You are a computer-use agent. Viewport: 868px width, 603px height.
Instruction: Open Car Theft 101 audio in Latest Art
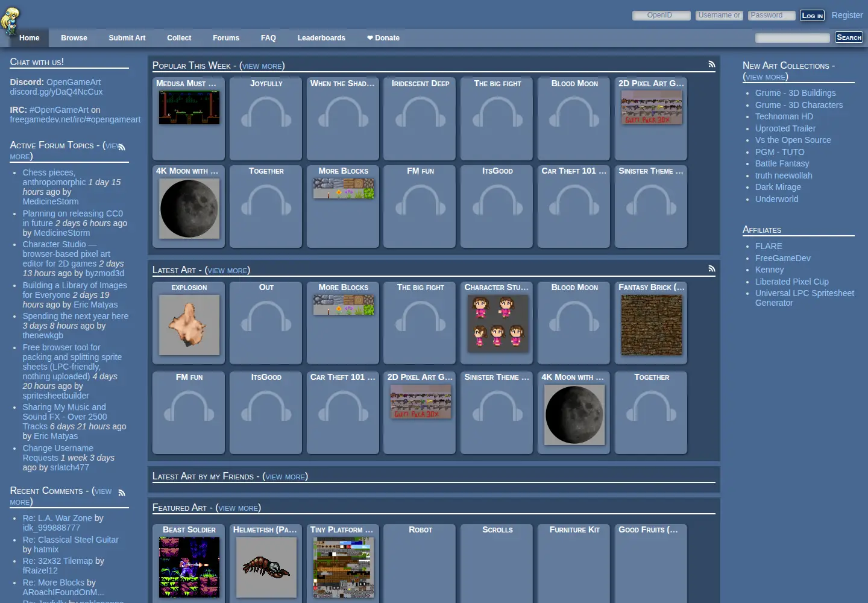click(x=343, y=406)
